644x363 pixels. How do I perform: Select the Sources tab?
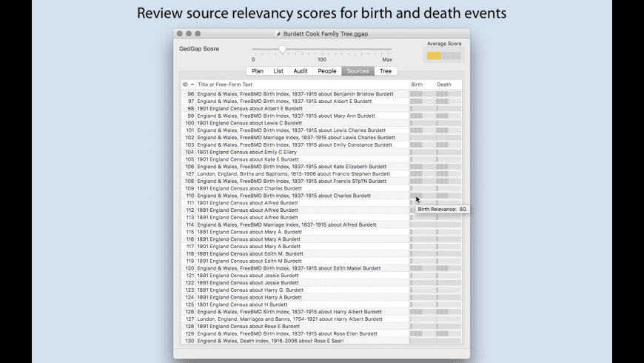pyautogui.click(x=358, y=71)
